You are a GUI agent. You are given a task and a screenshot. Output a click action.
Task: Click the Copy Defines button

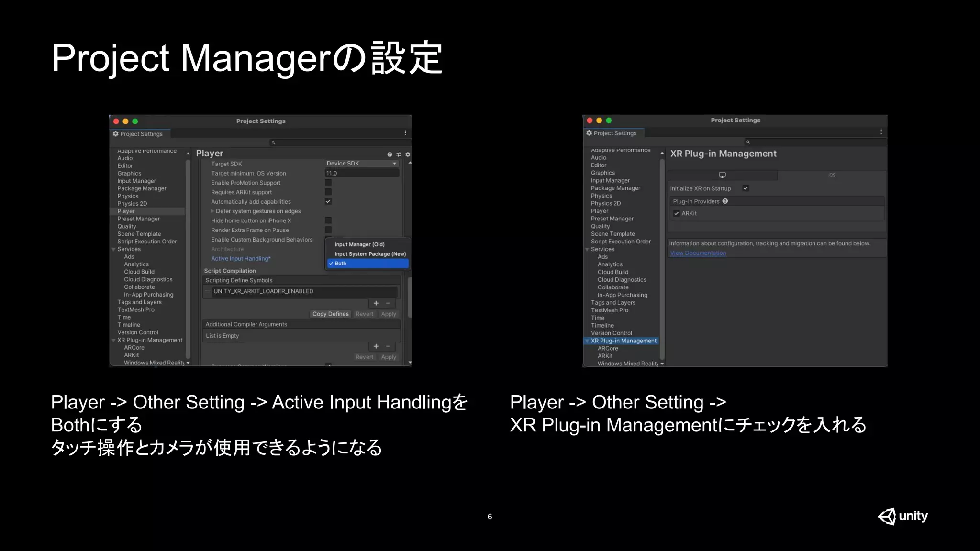click(x=331, y=314)
